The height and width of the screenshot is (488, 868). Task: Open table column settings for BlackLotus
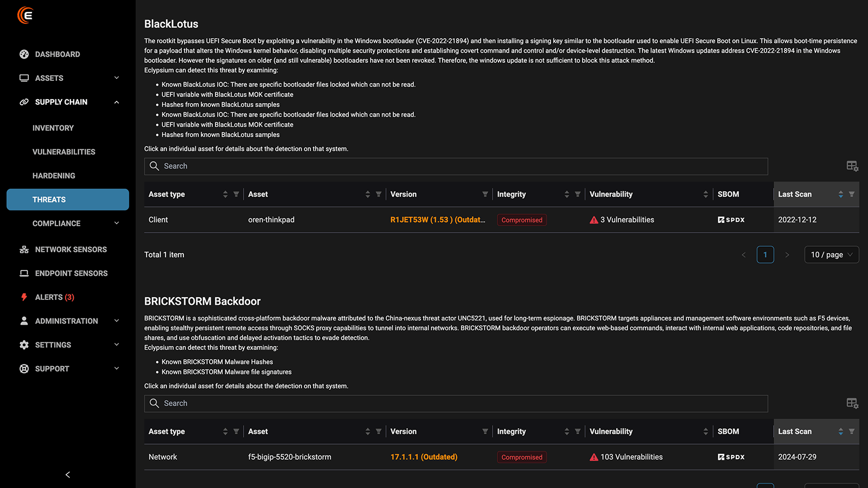click(x=852, y=166)
